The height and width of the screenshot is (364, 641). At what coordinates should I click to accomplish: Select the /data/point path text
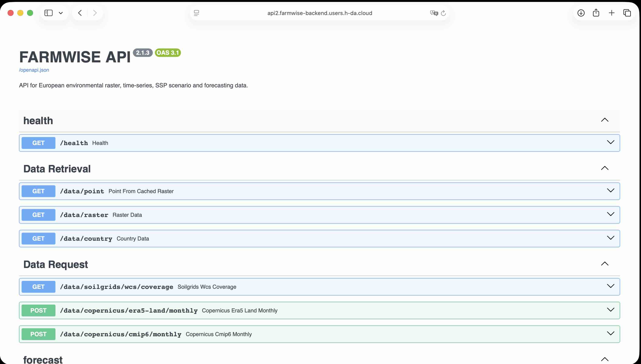82,191
